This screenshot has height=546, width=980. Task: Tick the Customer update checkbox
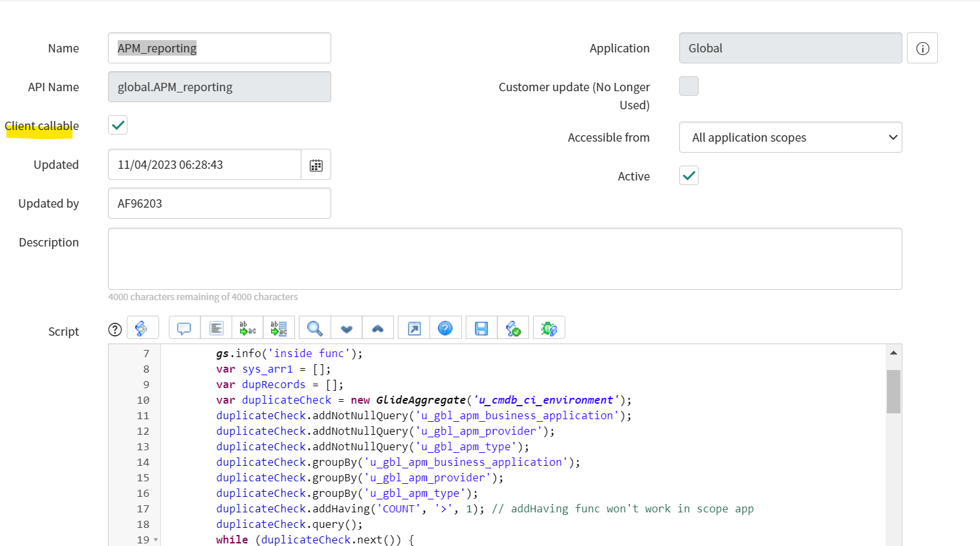pos(689,86)
